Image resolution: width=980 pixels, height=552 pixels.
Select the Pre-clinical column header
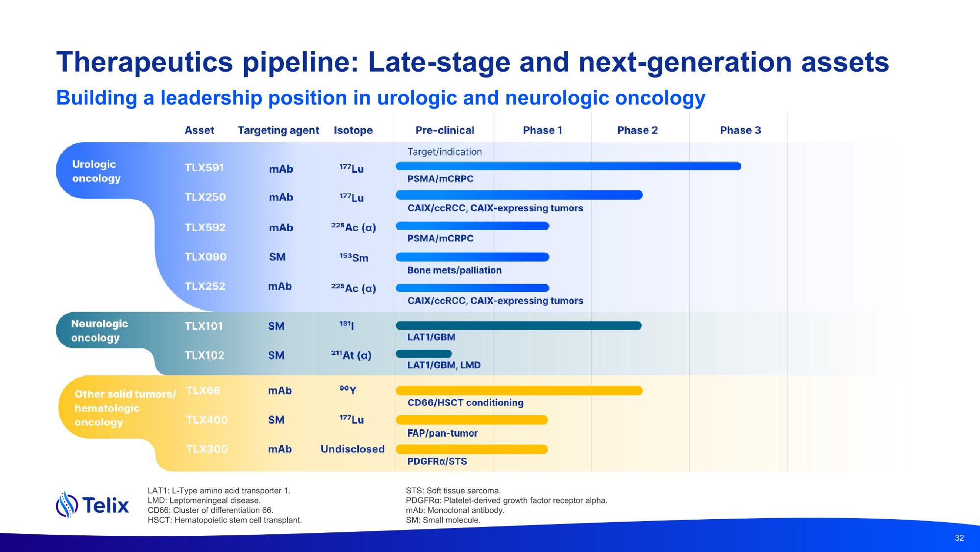coord(444,130)
